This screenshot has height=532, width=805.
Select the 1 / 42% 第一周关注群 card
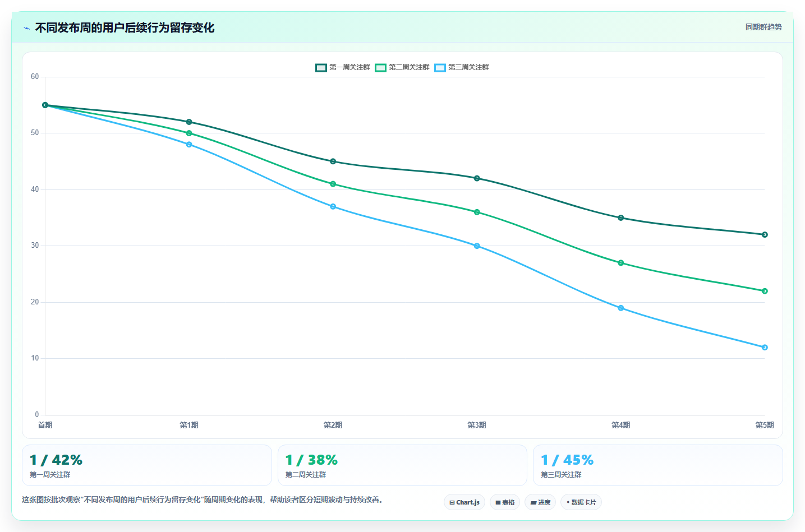(147, 465)
